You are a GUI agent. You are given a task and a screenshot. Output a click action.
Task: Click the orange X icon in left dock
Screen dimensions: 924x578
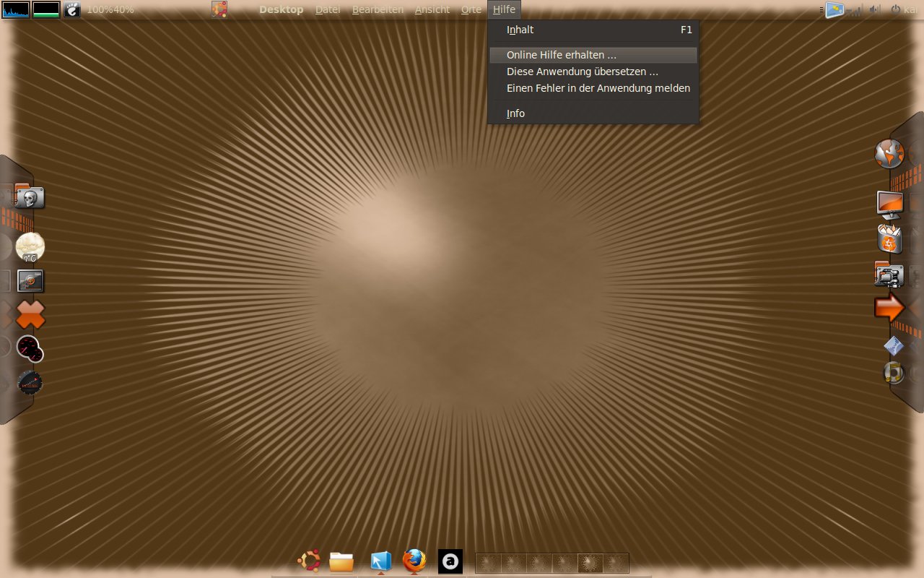tap(30, 315)
